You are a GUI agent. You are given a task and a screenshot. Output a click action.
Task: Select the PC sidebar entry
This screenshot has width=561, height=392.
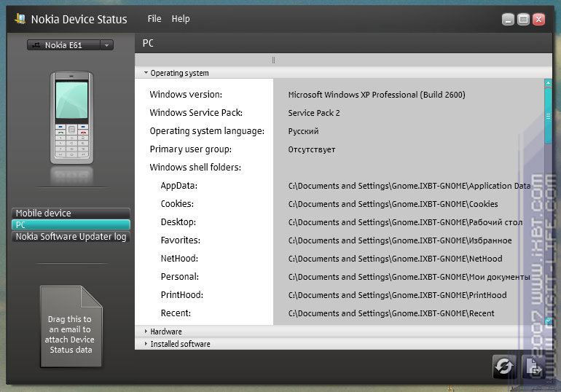(x=71, y=225)
